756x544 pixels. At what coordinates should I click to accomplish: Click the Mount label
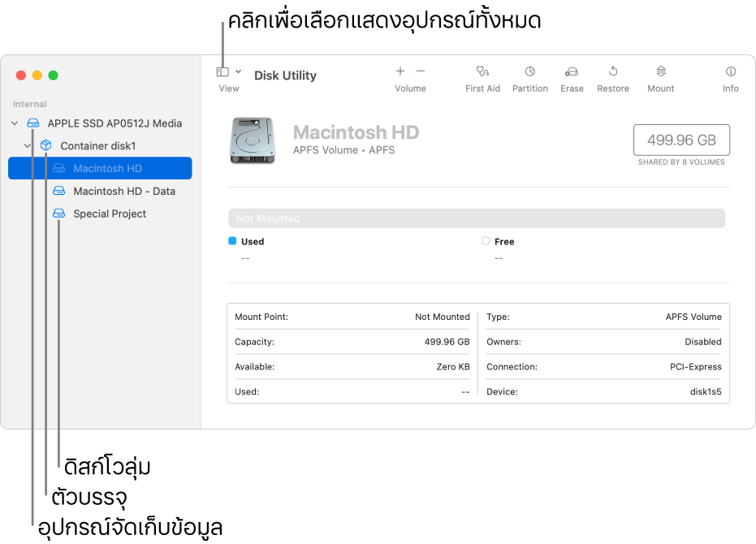pos(660,89)
